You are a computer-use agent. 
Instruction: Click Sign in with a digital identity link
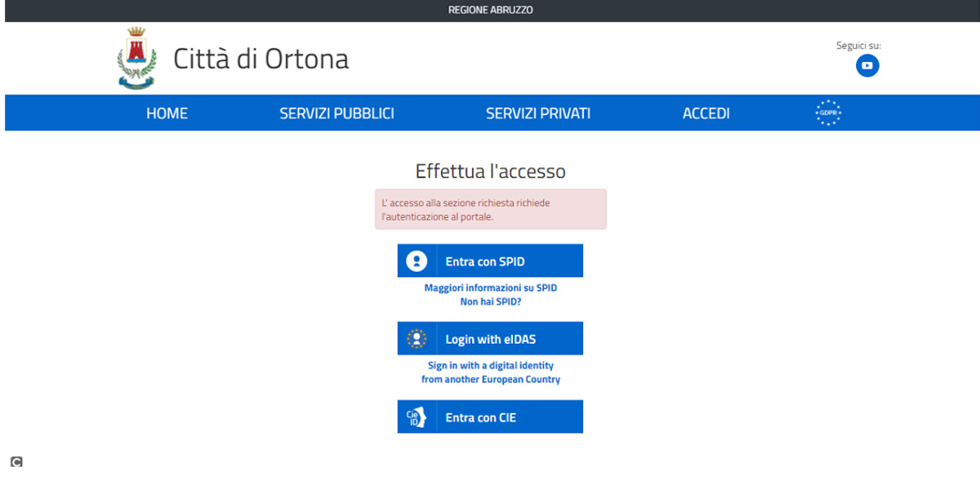490,366
